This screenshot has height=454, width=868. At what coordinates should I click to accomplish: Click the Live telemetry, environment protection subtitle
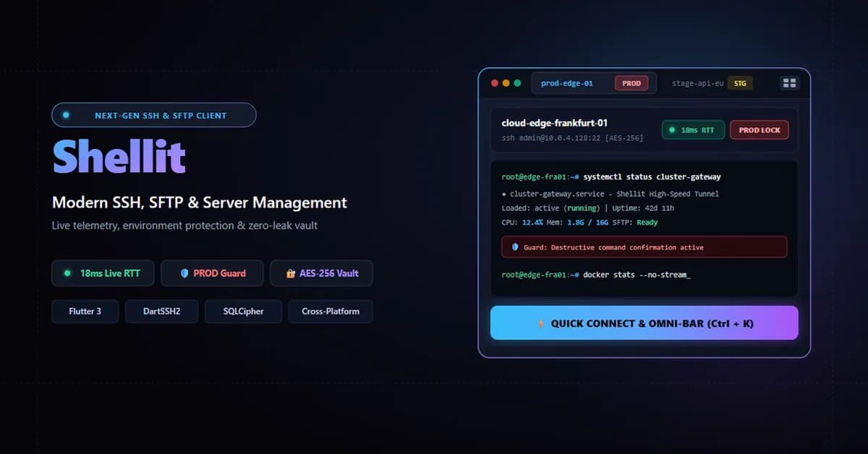pos(184,226)
